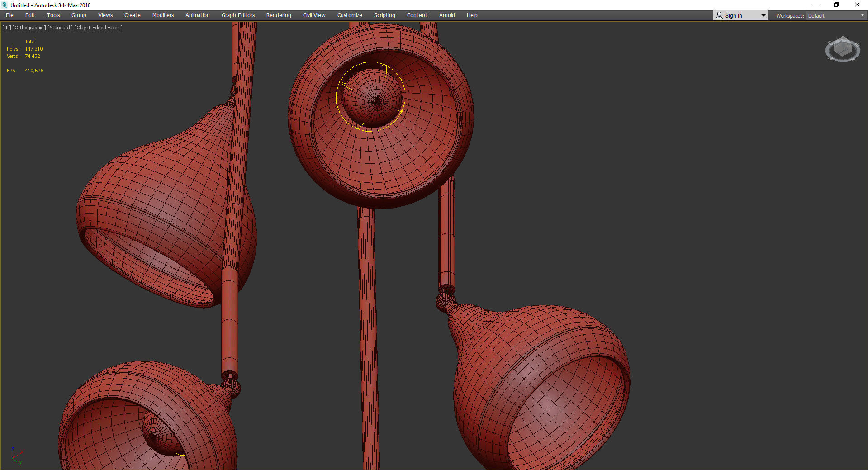Click the Total statistics header

30,42
